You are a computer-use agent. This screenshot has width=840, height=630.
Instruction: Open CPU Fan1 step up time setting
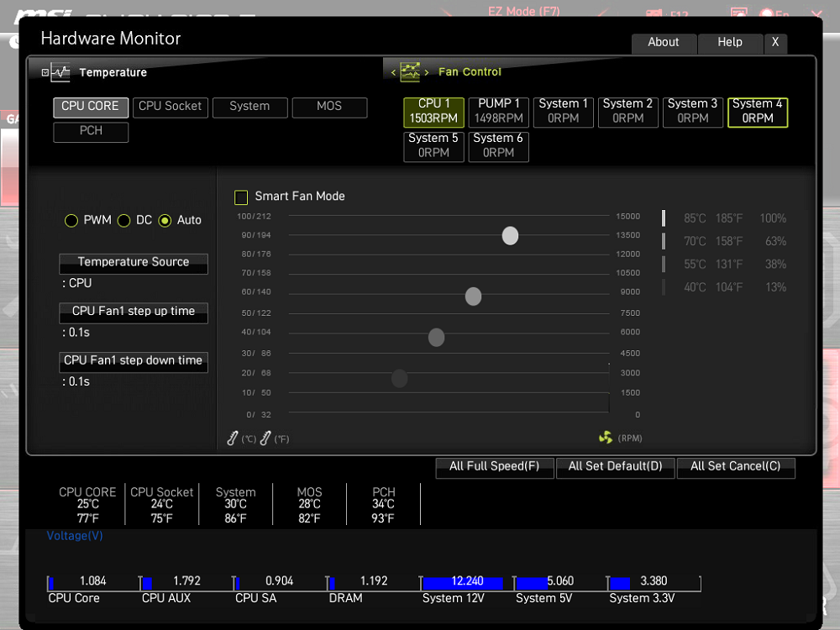[134, 312]
